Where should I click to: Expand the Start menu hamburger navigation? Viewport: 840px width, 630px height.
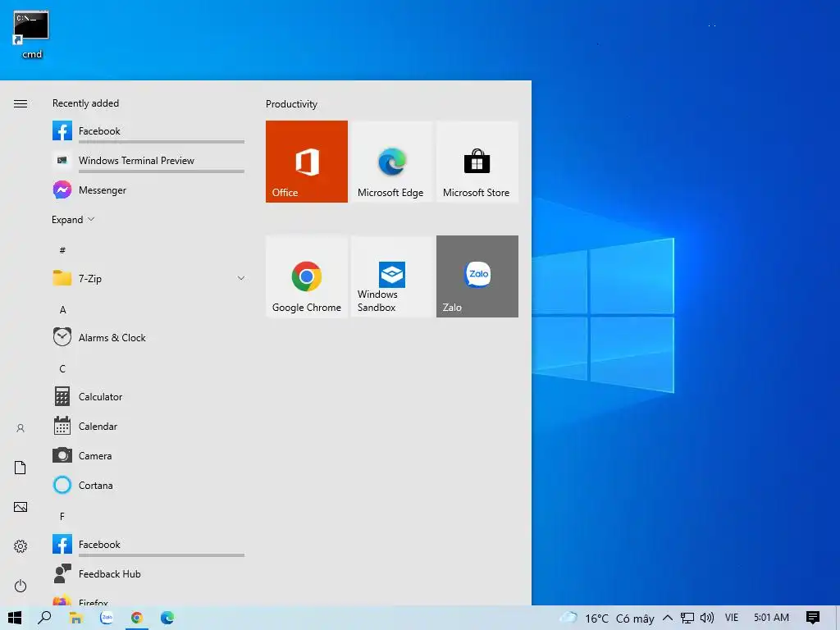click(x=21, y=103)
